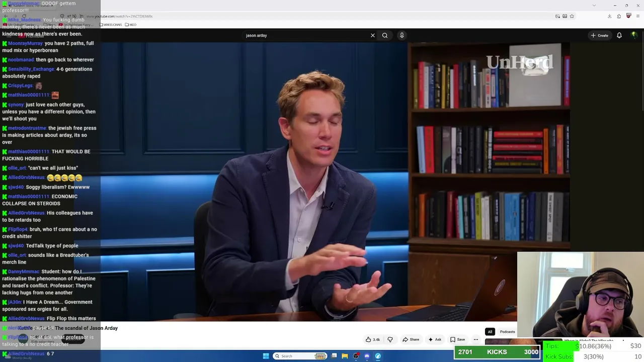Open the YouTube account avatar menu
This screenshot has height=362, width=644.
(634, 35)
